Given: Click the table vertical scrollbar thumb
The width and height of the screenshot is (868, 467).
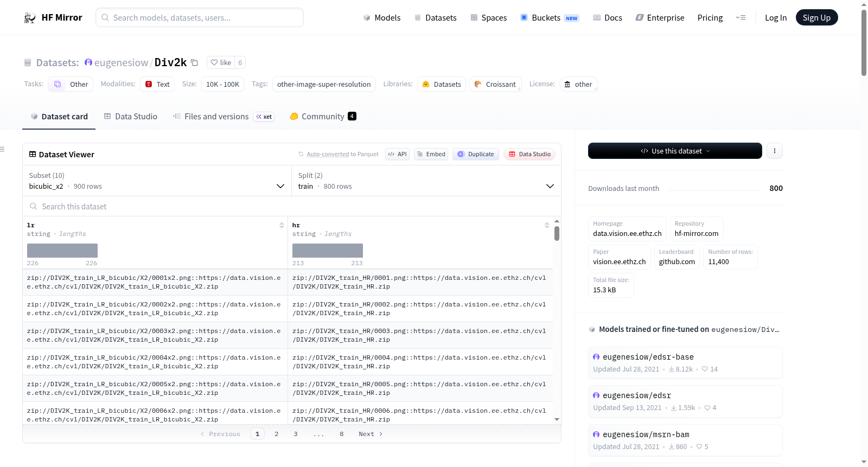Looking at the screenshot, I should 557,233.
